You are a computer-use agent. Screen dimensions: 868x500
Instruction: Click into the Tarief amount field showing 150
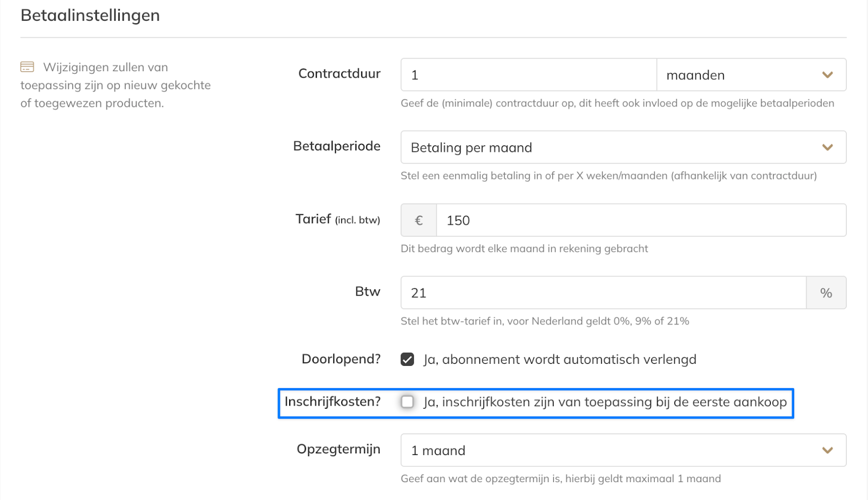coord(641,220)
